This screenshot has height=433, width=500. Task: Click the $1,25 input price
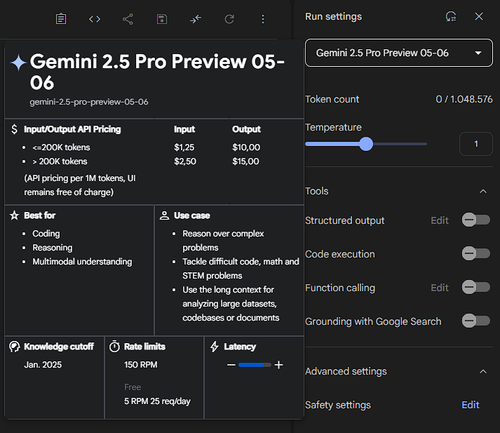coord(184,147)
